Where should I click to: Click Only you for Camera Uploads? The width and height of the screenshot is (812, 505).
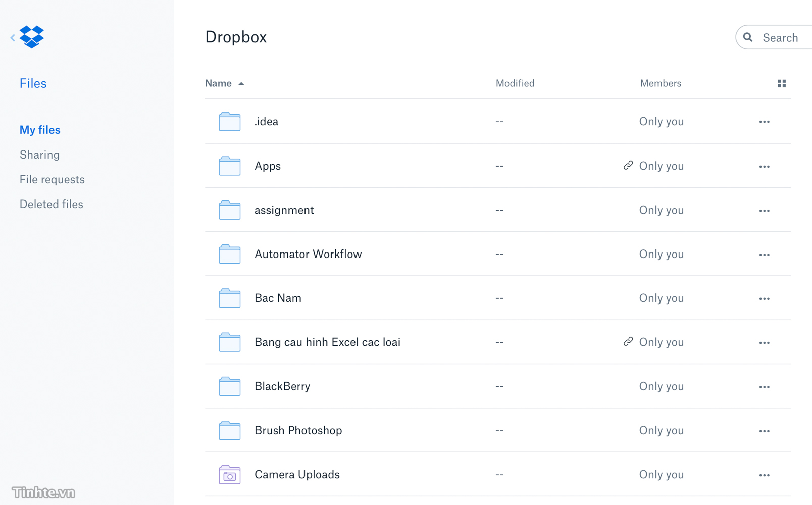pyautogui.click(x=662, y=475)
